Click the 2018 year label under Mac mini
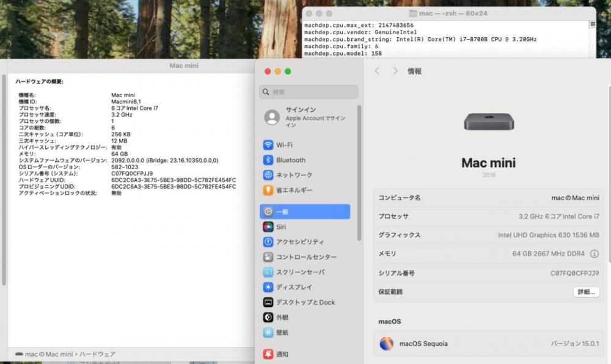Image resolution: width=611 pixels, height=364 pixels. pyautogui.click(x=489, y=175)
